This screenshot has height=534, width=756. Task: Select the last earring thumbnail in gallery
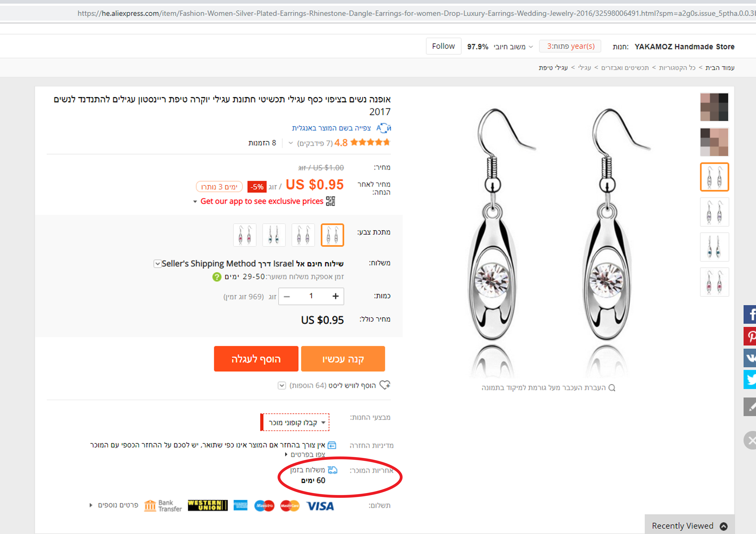point(714,282)
